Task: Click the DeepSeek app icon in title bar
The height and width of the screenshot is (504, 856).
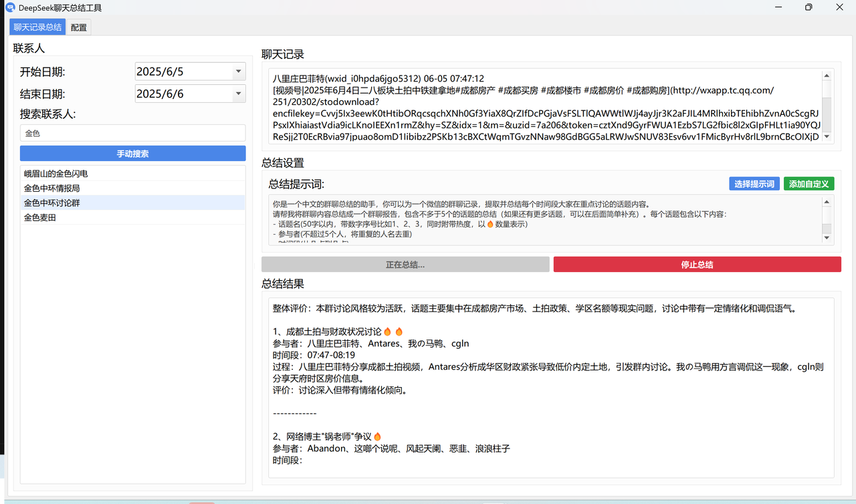Action: [10, 8]
